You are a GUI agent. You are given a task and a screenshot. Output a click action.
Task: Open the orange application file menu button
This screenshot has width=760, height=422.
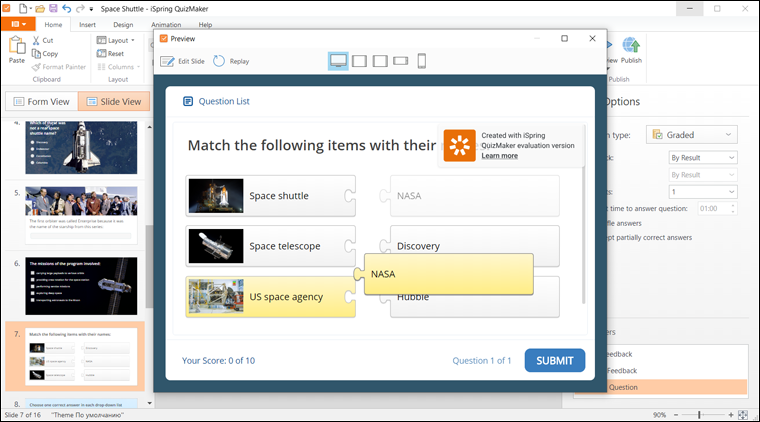[x=18, y=24]
